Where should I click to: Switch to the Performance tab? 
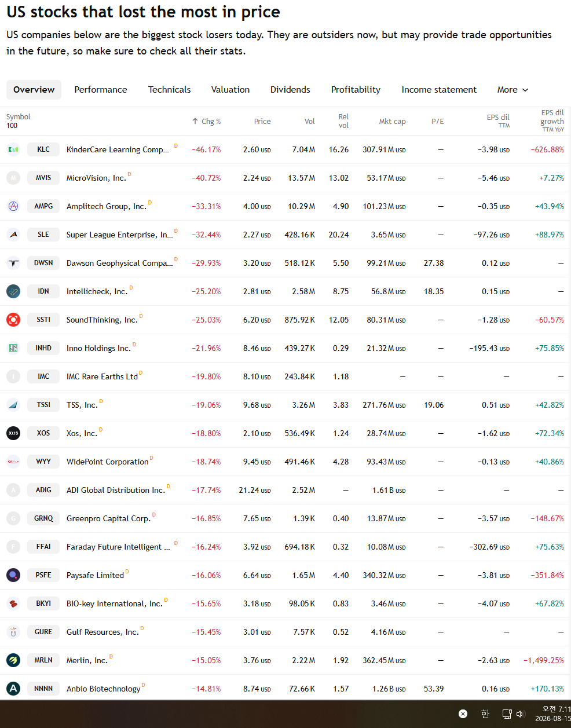click(x=101, y=90)
